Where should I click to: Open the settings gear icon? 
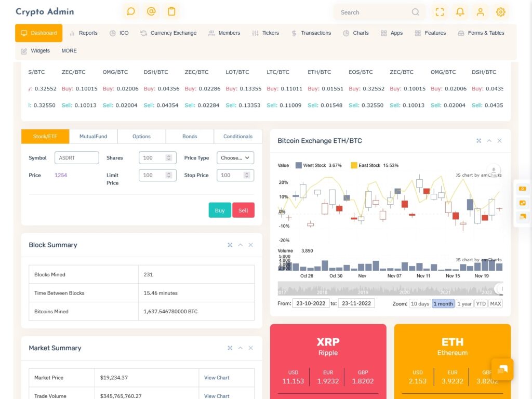coord(501,12)
